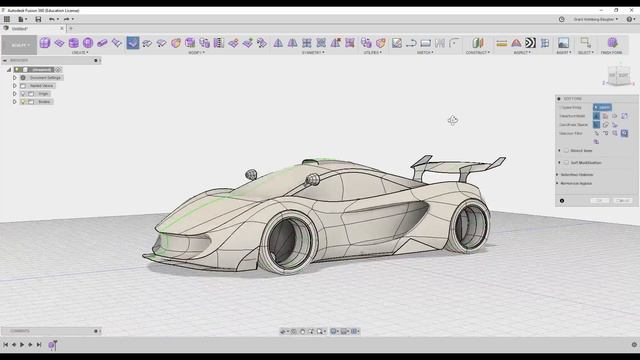Click the Save icon
Image resolution: width=640 pixels, height=360 pixels.
pos(38,19)
